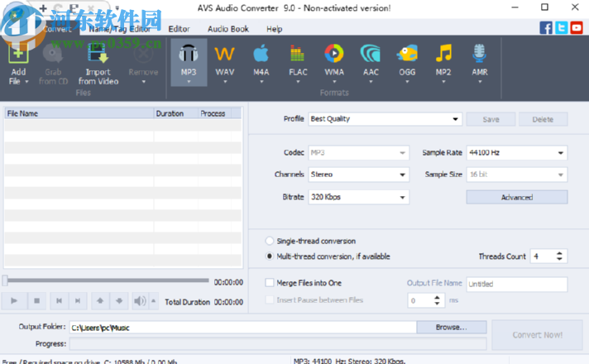Expand the FLAC format dropdown arrow
The image size is (589, 364).
pos(298,82)
